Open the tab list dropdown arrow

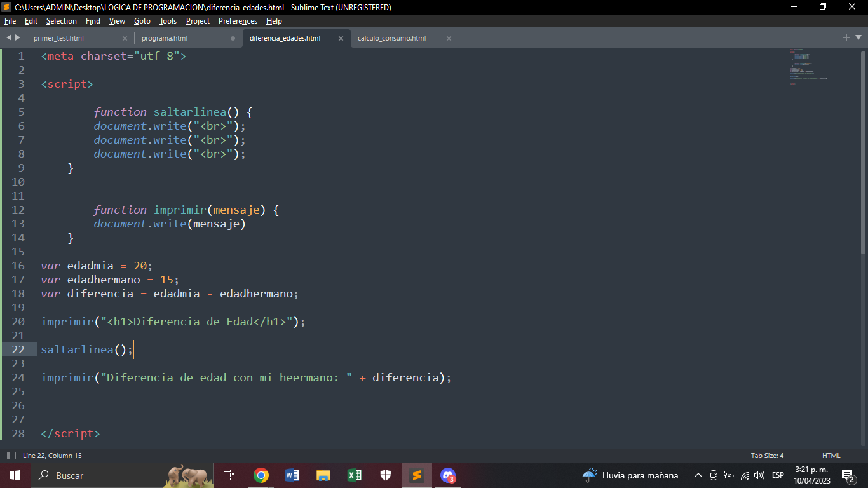pos(858,38)
